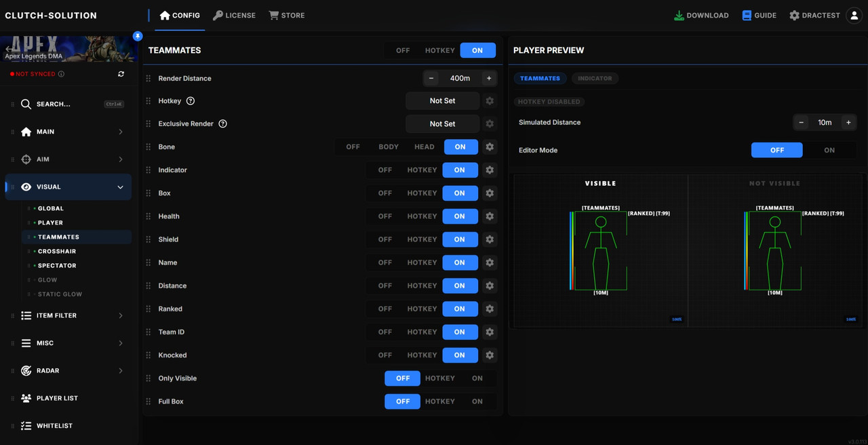Expand the Item Filter section chevron

121,315
